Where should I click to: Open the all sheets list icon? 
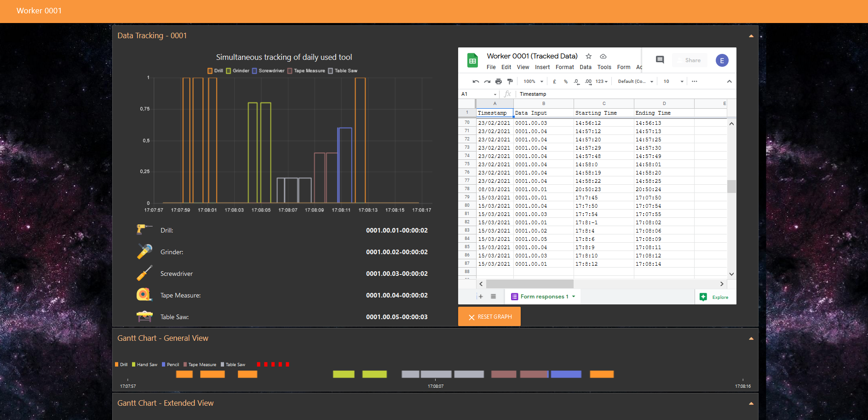pos(493,297)
